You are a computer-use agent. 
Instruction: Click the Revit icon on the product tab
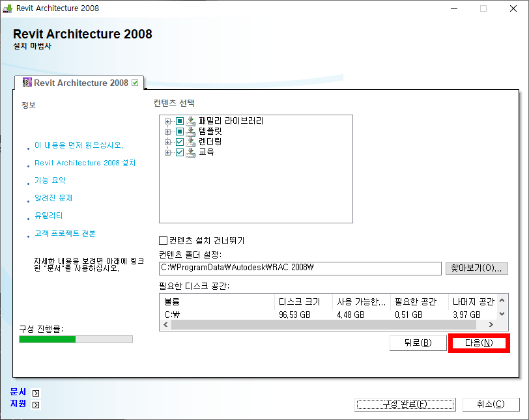27,83
